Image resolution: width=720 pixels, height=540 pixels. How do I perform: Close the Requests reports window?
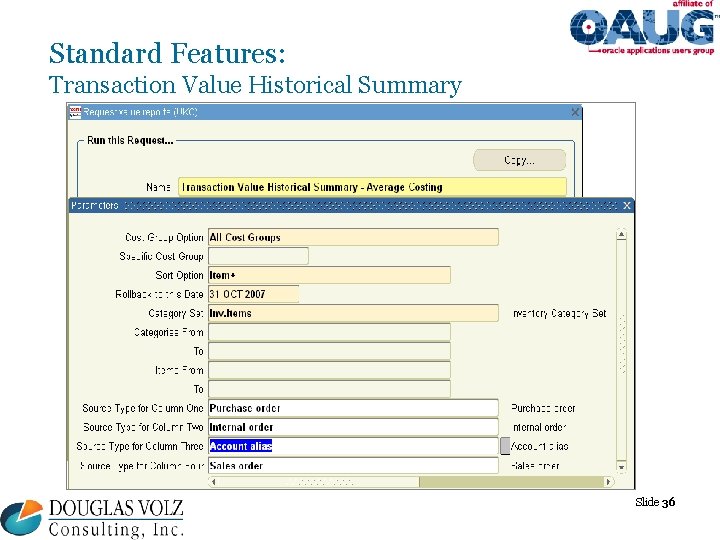point(575,112)
